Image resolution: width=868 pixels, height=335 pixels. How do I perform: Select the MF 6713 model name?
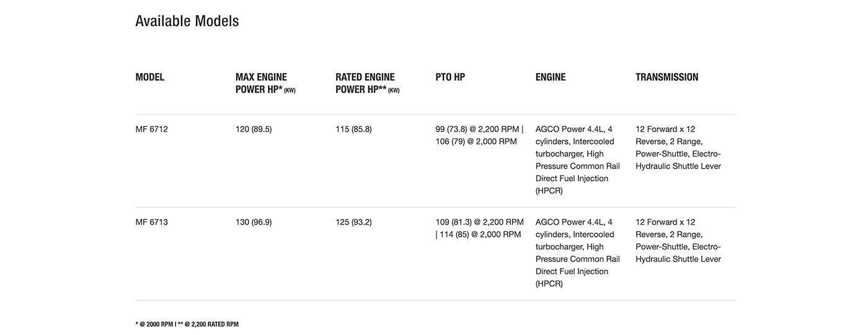pos(152,222)
